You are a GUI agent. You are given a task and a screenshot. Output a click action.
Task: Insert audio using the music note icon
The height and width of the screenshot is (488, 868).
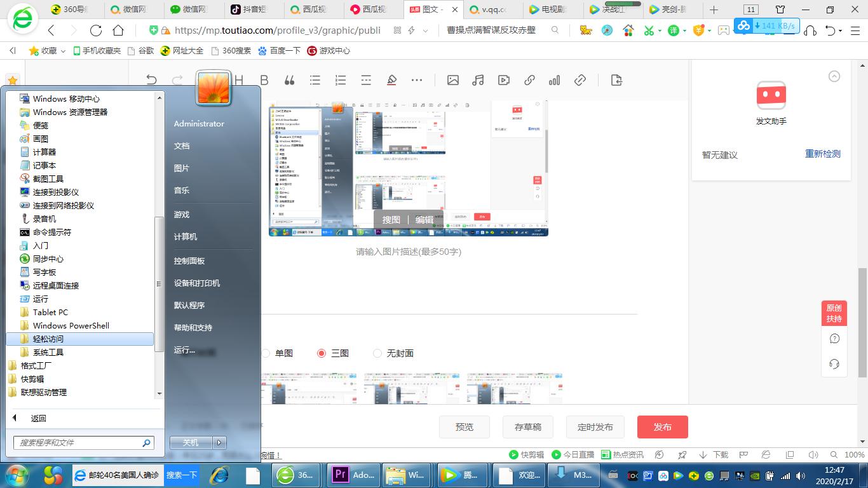click(x=478, y=80)
